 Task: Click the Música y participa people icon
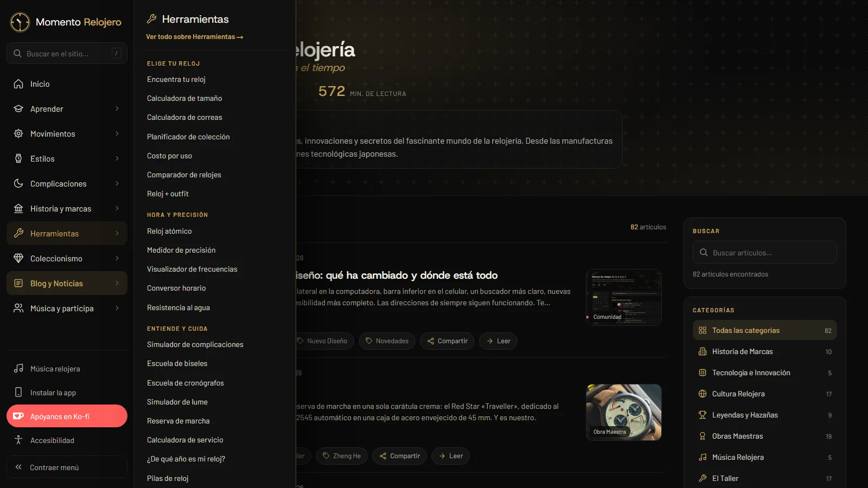18,309
